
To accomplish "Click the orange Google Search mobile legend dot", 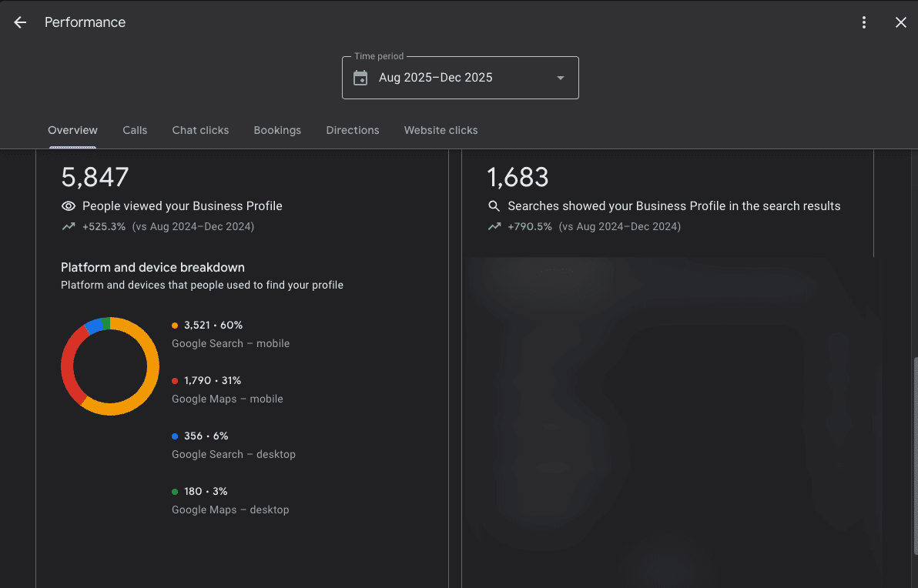I will [175, 326].
